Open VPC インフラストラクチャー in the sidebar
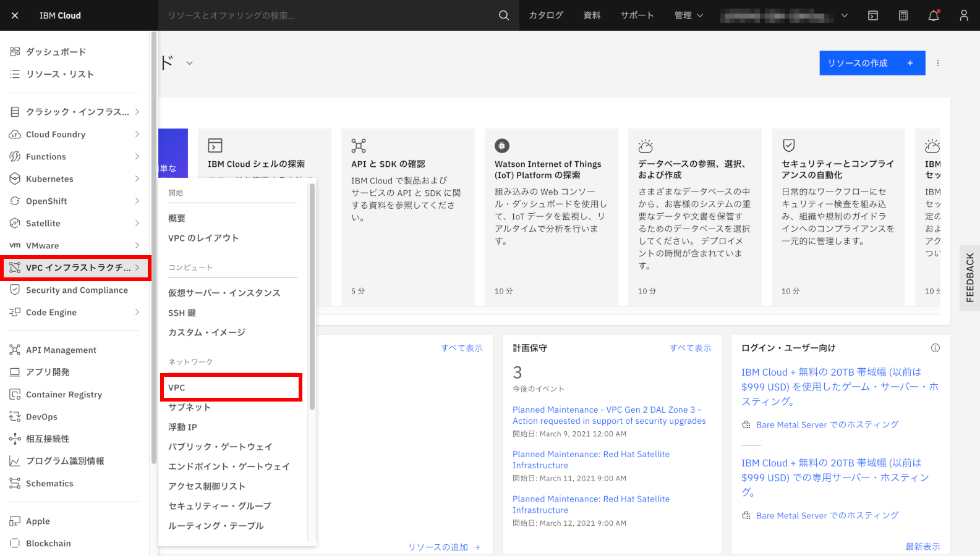Viewport: 980px width, 556px height. tap(75, 267)
